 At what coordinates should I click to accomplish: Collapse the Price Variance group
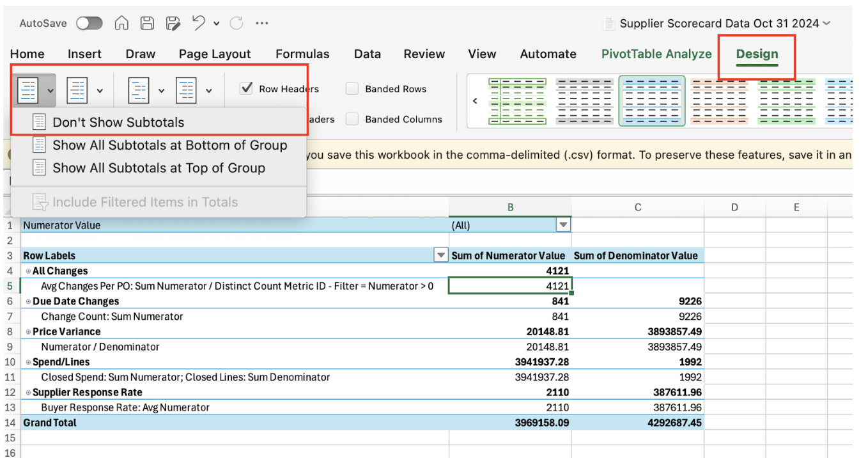pyautogui.click(x=28, y=332)
